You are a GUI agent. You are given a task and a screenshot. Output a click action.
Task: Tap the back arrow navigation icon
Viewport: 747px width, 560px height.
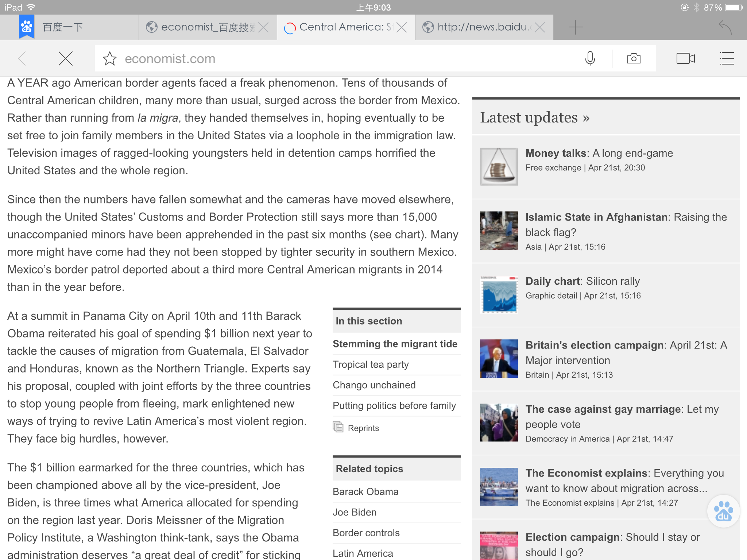(x=23, y=58)
